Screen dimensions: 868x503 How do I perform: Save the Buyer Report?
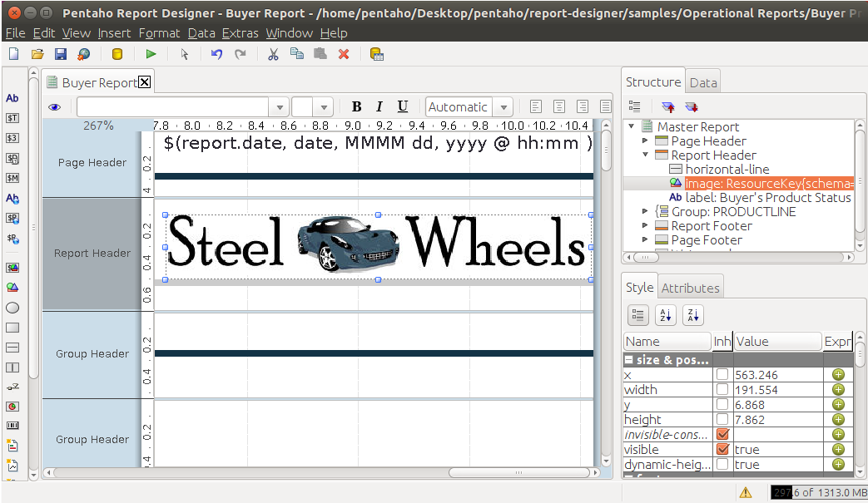(x=61, y=54)
